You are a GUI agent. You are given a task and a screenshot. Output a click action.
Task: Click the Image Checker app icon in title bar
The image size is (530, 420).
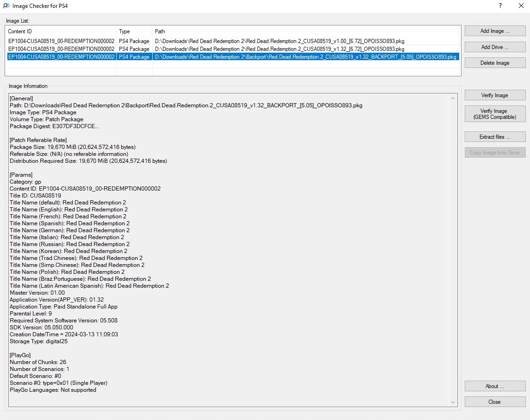click(6, 6)
